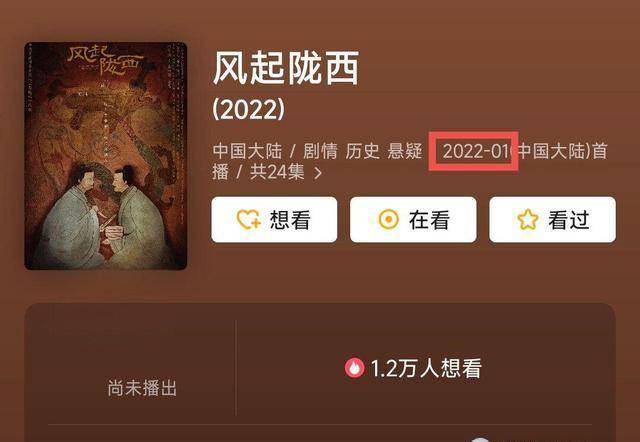Tap the 1.2万人想看 count
This screenshot has height=442, width=640.
(x=426, y=368)
